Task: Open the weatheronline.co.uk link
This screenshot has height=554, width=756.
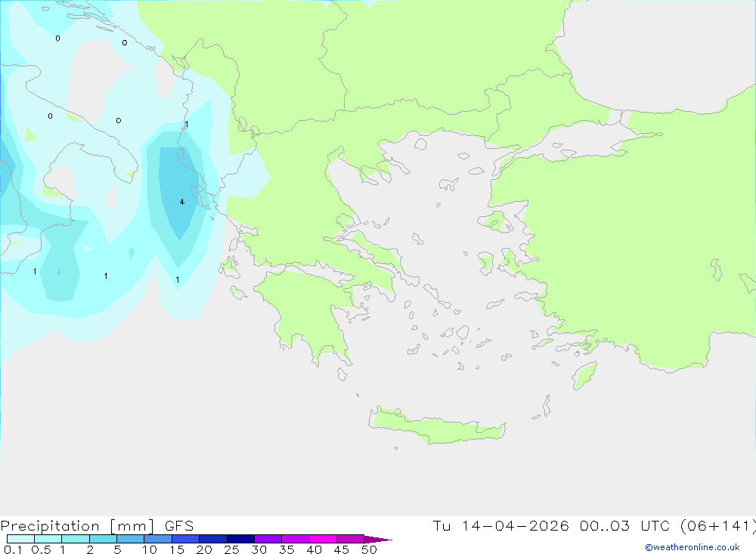Action: (692, 547)
